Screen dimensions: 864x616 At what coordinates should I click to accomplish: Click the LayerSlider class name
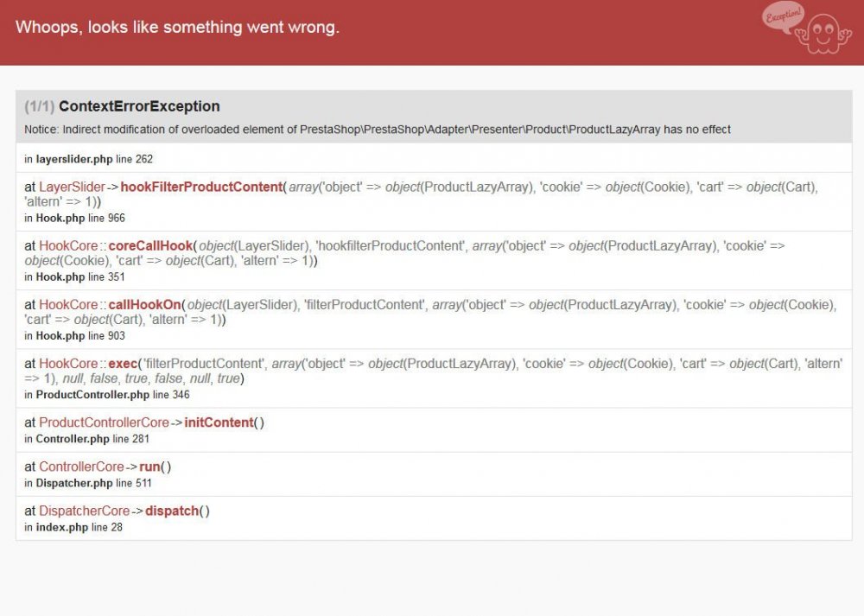72,187
